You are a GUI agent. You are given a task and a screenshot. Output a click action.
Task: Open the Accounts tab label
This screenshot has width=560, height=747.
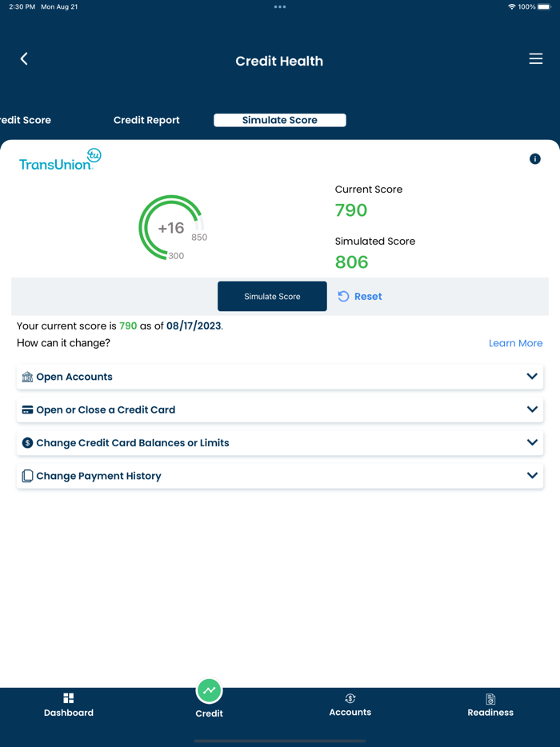point(350,713)
